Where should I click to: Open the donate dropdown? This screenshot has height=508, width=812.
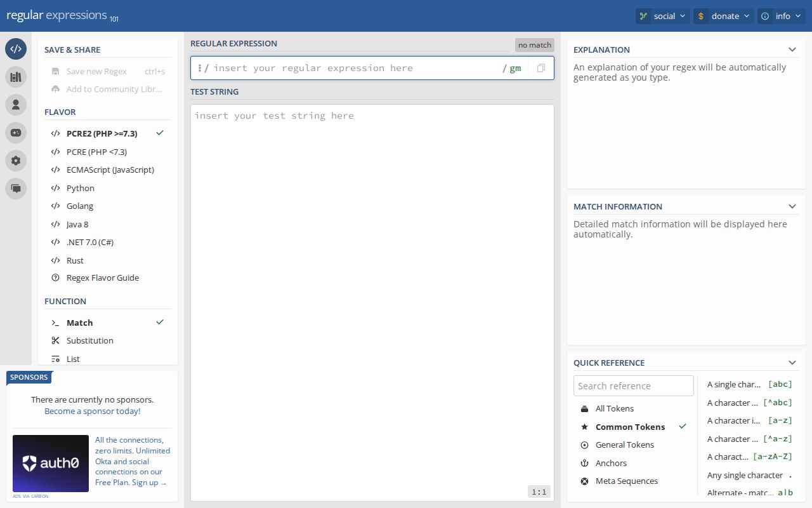(723, 16)
